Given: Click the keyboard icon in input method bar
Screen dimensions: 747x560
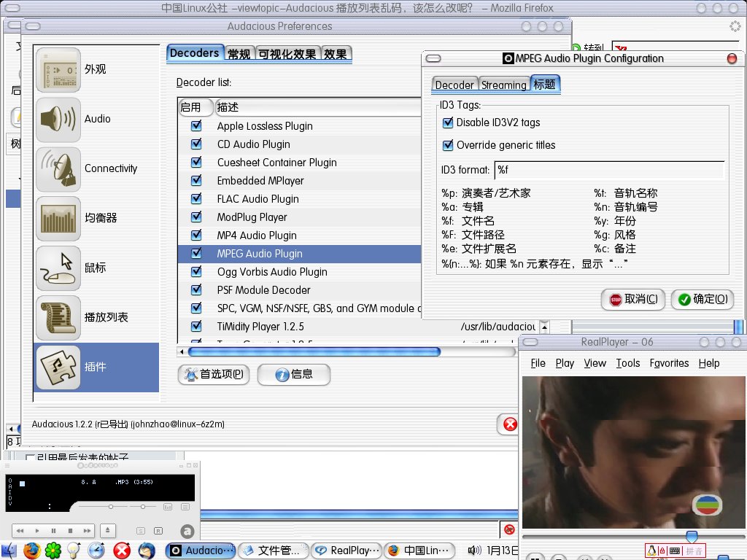Looking at the screenshot, I should (x=675, y=551).
